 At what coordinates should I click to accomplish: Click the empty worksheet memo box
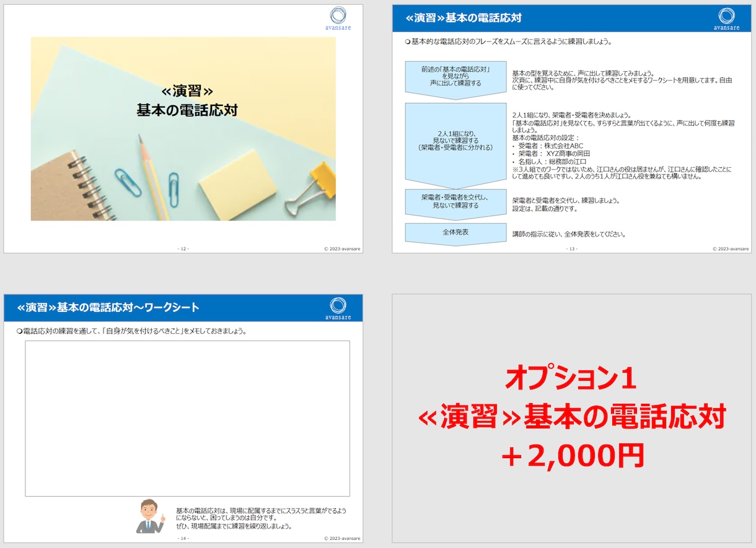(x=187, y=419)
